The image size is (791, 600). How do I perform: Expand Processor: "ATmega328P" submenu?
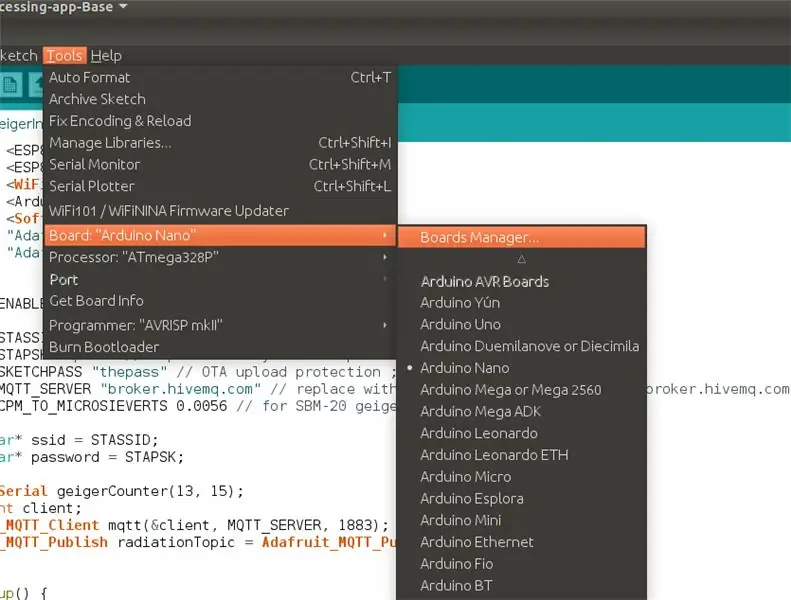pos(220,257)
